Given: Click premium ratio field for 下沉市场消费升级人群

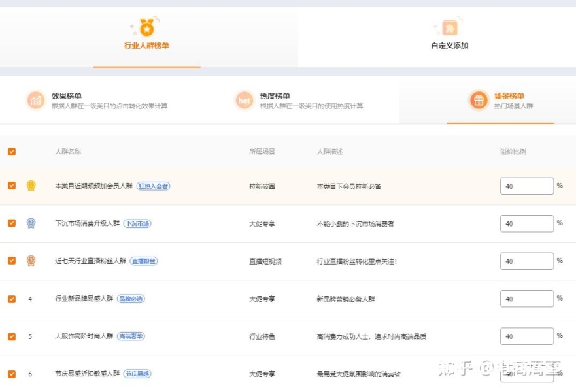Looking at the screenshot, I should tap(526, 223).
